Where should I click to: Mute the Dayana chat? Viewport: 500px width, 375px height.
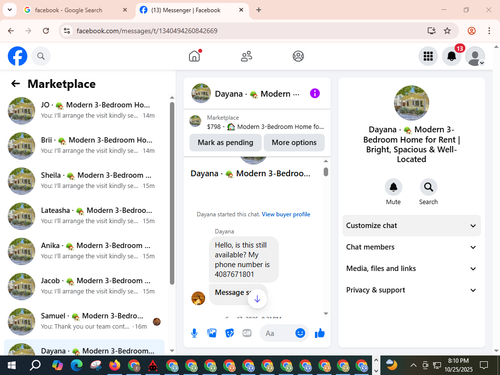[x=393, y=187]
